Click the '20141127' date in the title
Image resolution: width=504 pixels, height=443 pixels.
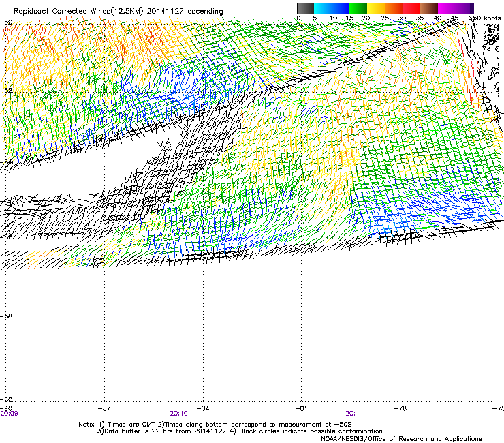click(166, 11)
